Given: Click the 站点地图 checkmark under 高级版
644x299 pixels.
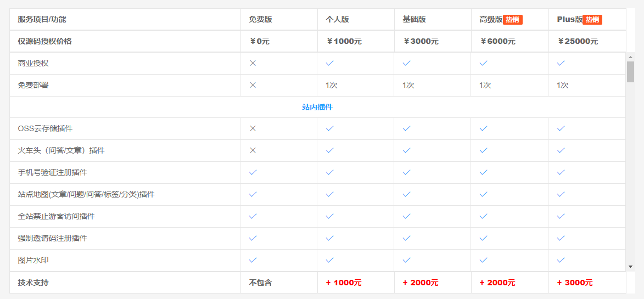Looking at the screenshot, I should (484, 194).
